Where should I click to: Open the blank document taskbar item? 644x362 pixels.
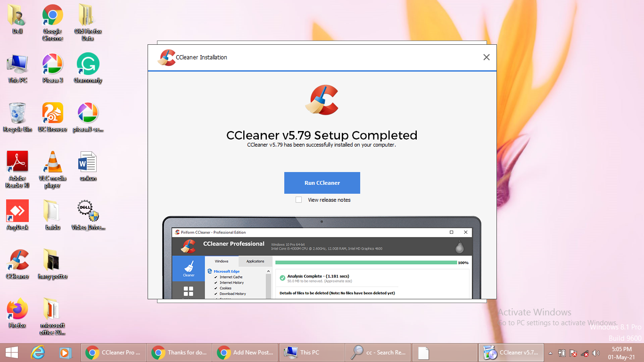pos(444,353)
